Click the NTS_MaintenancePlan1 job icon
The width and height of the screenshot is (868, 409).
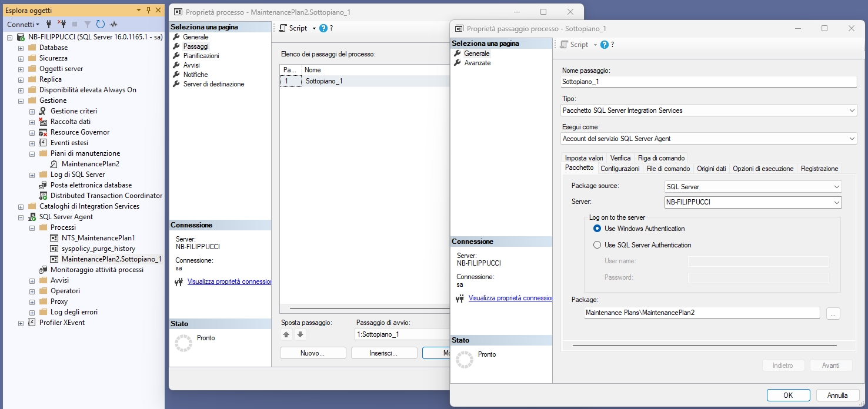click(54, 238)
